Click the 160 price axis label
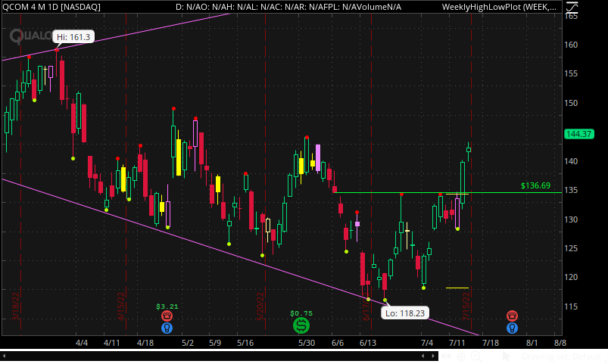The image size is (608, 364). [571, 45]
